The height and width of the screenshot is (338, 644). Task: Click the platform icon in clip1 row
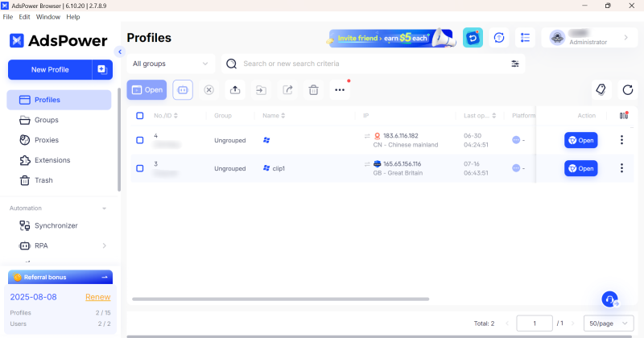tap(516, 168)
